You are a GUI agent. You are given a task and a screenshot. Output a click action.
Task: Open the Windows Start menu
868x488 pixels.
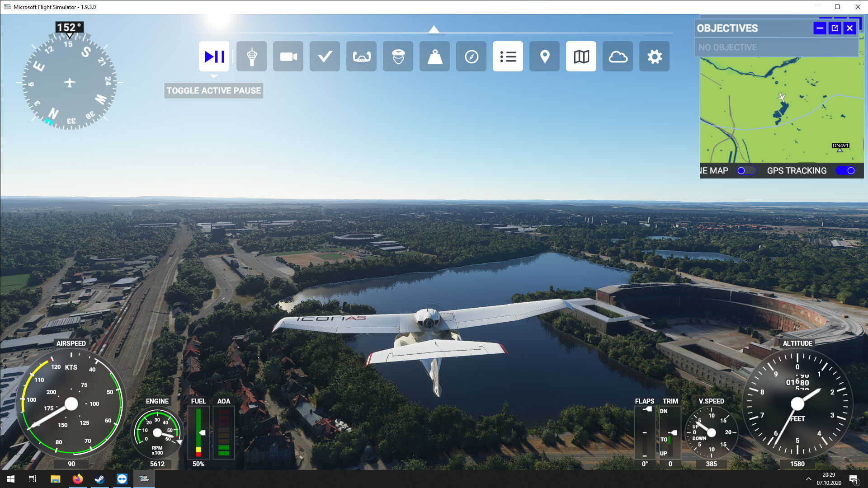click(11, 479)
